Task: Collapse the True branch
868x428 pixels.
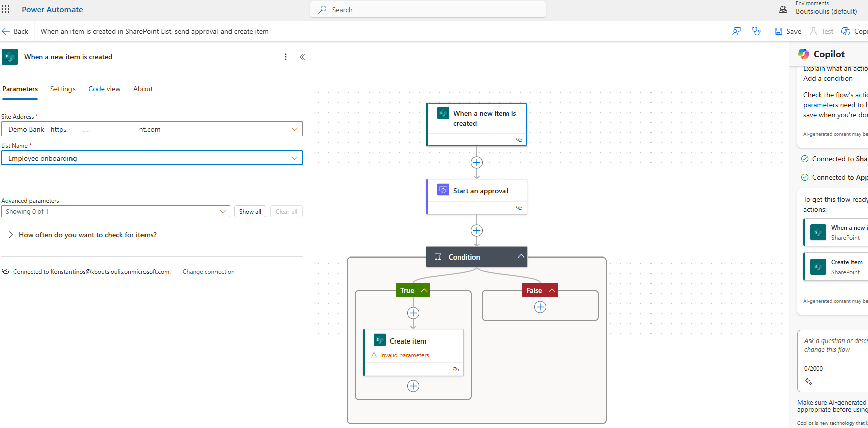Action: [424, 290]
